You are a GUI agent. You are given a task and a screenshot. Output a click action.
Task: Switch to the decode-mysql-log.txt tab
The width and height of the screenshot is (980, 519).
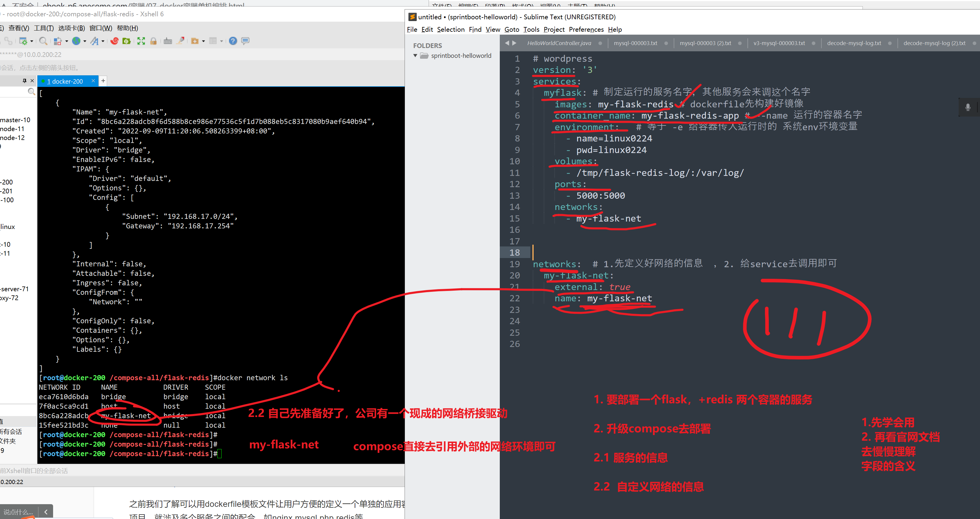pos(854,43)
